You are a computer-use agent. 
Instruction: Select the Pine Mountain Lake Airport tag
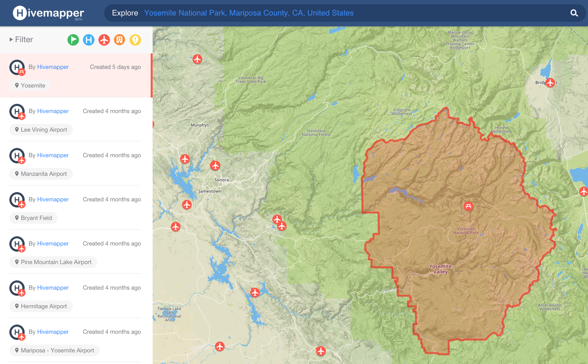pos(53,262)
